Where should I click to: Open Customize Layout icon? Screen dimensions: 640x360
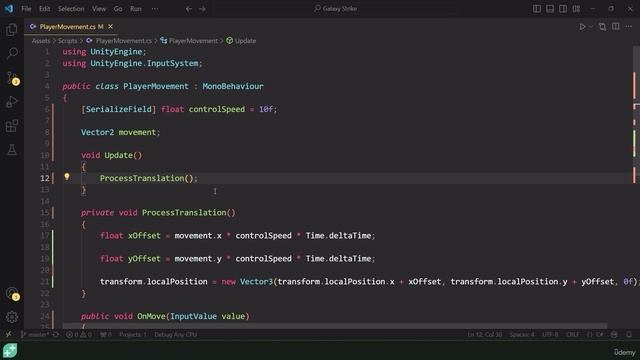tap(576, 9)
